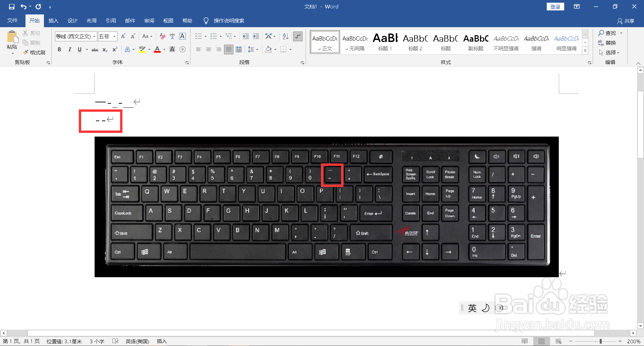Click the Copy icon

click(25, 43)
